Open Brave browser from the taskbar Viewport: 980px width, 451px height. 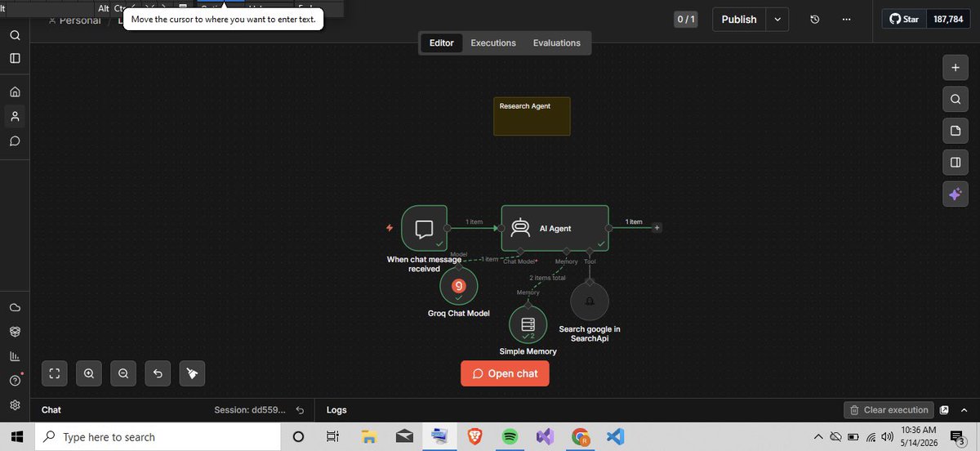tap(474, 437)
